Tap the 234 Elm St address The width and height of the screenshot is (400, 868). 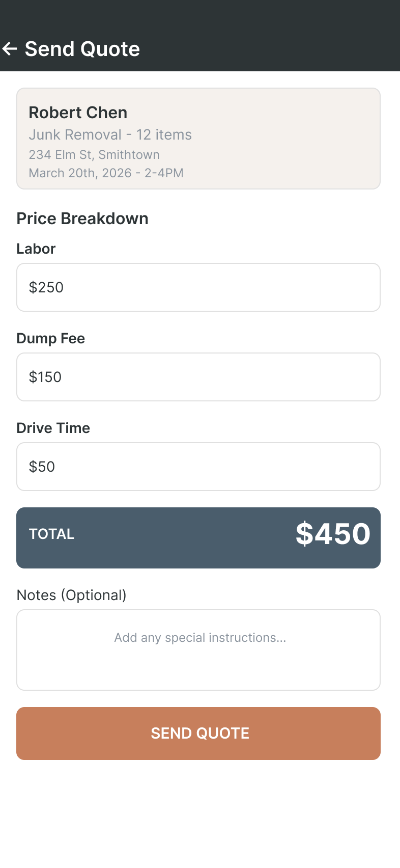94,155
